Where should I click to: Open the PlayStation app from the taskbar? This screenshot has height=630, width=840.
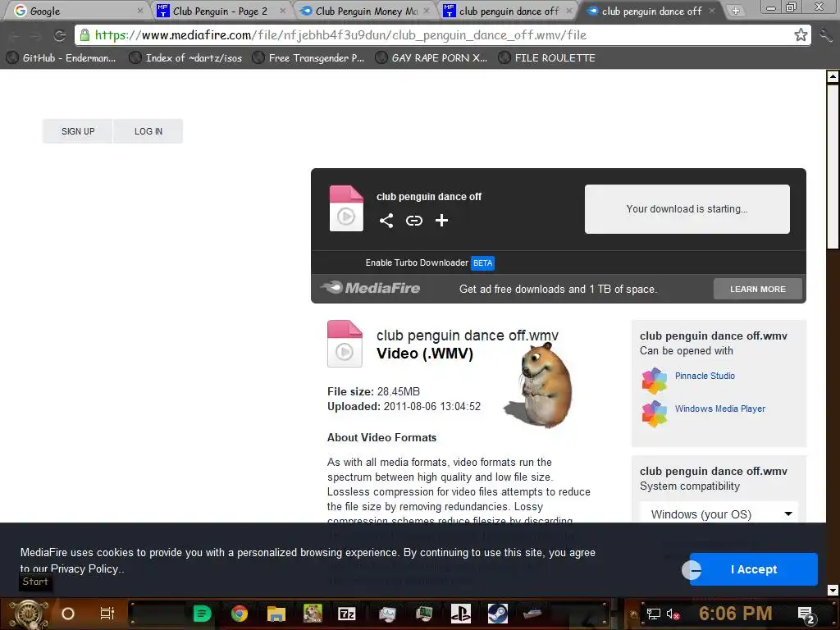[460, 614]
